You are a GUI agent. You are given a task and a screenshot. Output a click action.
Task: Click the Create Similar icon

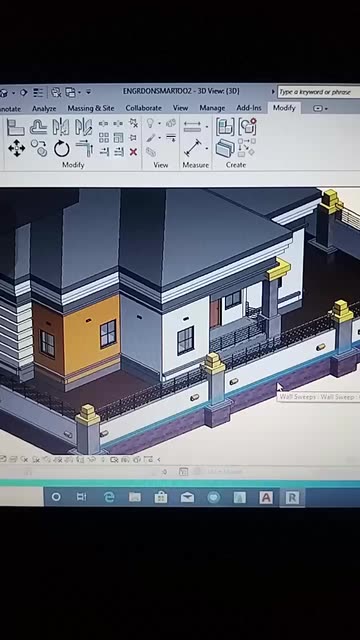247,147
